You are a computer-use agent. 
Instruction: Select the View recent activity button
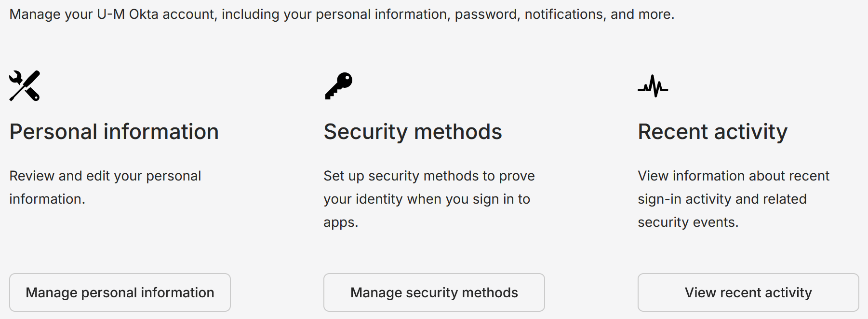(748, 292)
